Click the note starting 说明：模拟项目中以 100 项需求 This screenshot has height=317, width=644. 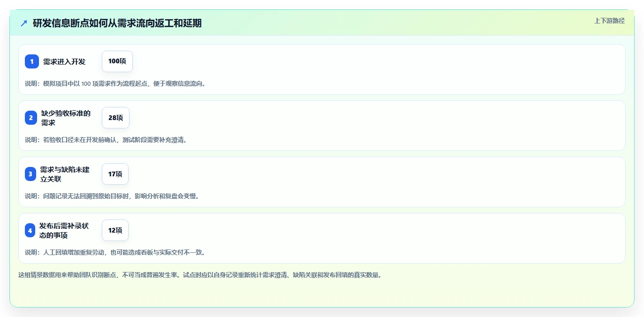point(115,83)
